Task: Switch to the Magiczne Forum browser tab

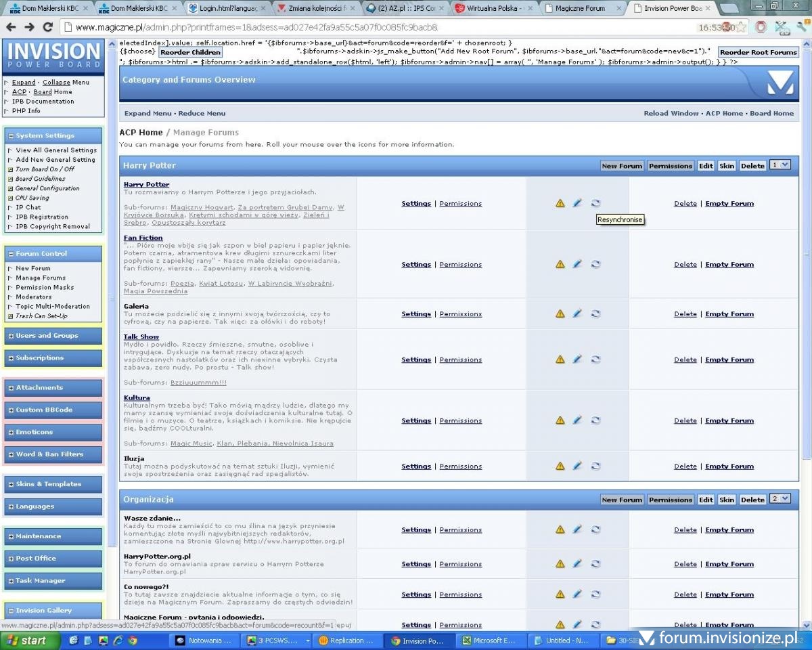Action: 579,8
